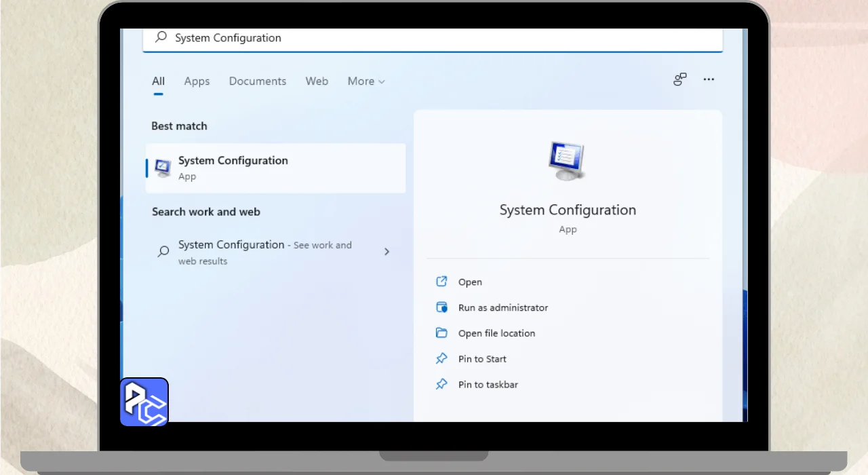Select the All search tab
This screenshot has height=475, width=868.
pos(158,81)
